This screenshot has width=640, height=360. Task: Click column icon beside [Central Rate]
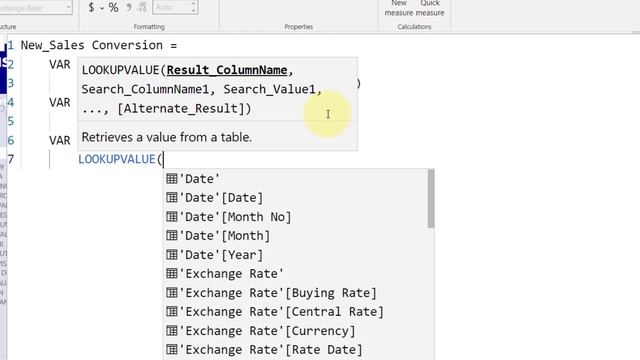(172, 311)
